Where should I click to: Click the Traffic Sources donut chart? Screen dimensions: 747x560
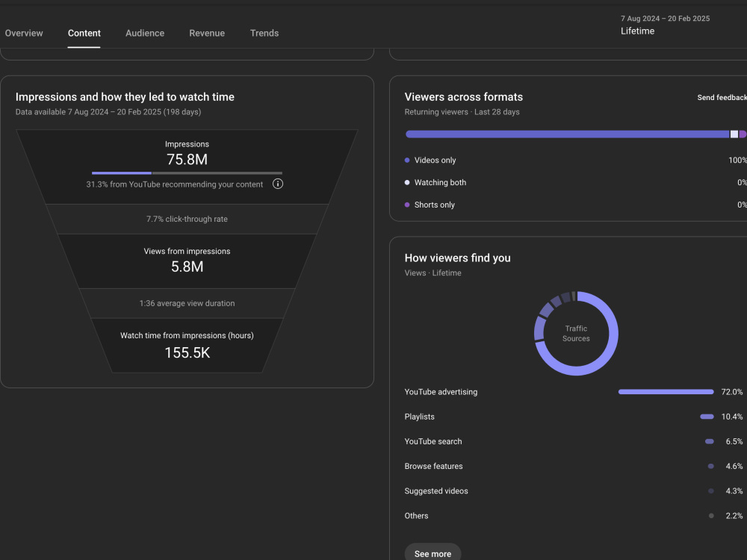576,333
